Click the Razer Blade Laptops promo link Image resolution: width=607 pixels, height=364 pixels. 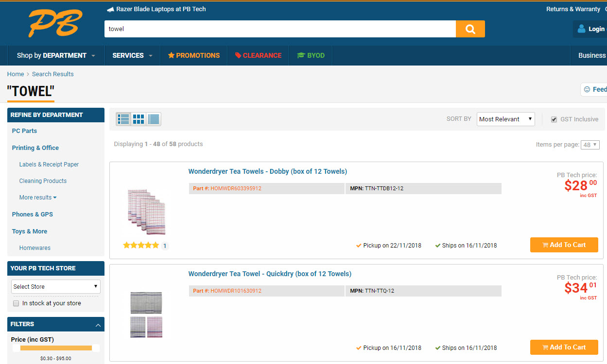(161, 9)
